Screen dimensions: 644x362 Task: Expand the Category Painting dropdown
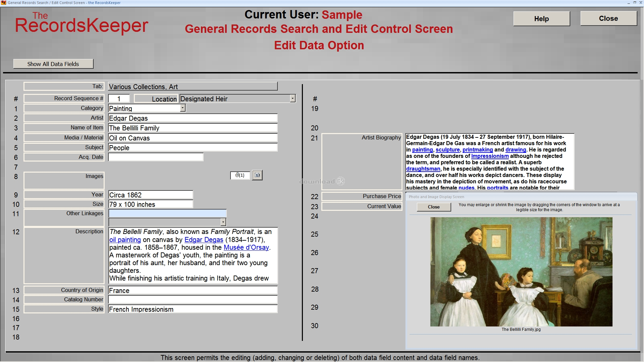pyautogui.click(x=183, y=108)
